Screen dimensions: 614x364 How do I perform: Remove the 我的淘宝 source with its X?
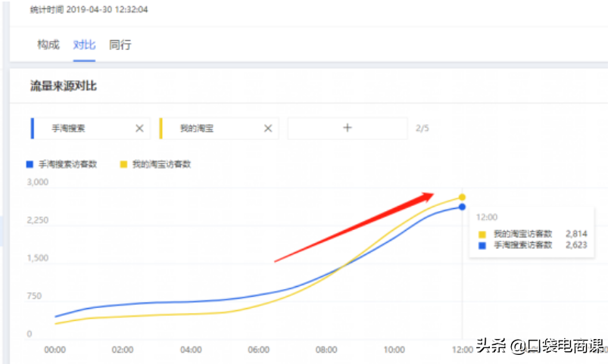coord(268,128)
